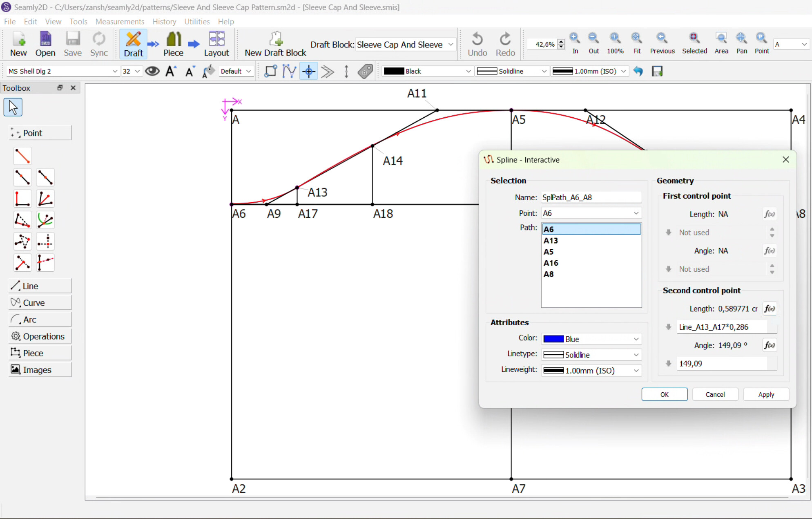The image size is (812, 519).
Task: Expand the spline dialog Linetype dropdown
Action: click(591, 355)
